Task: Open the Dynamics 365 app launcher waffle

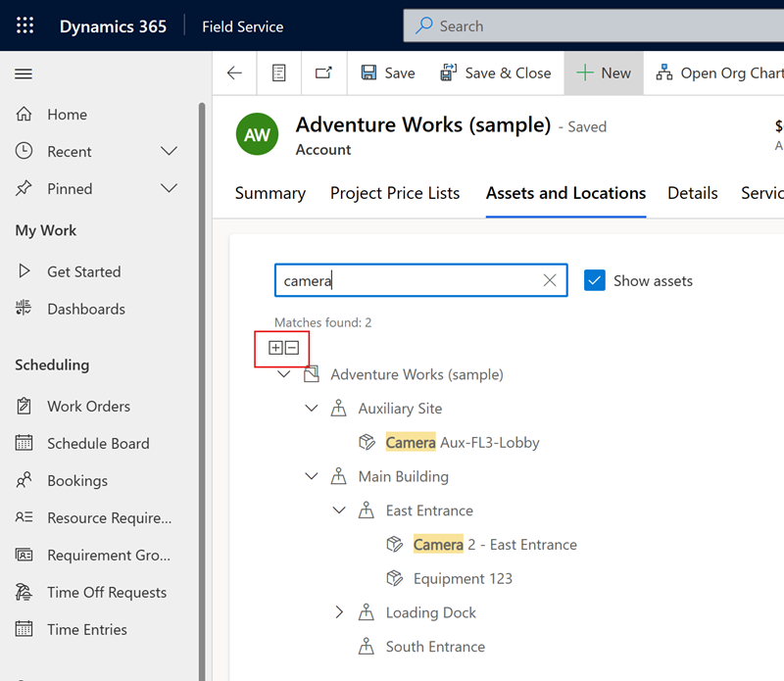Action: (x=25, y=26)
